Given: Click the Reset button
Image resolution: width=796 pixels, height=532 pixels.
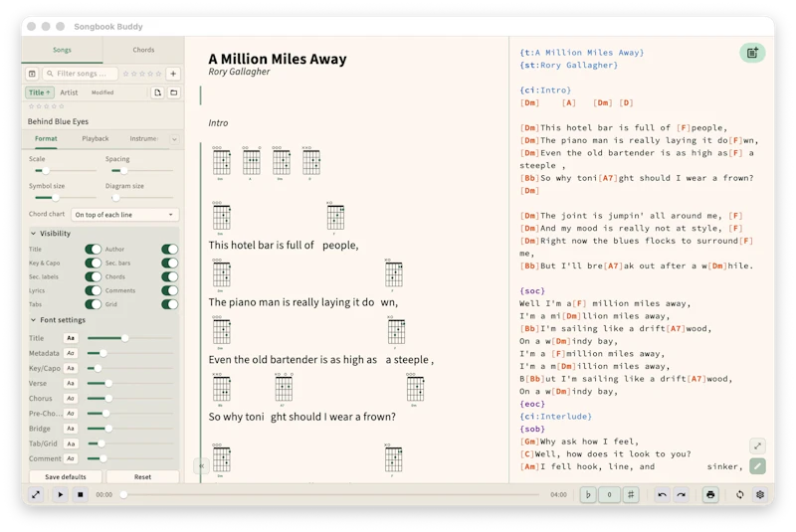Looking at the screenshot, I should point(142,476).
